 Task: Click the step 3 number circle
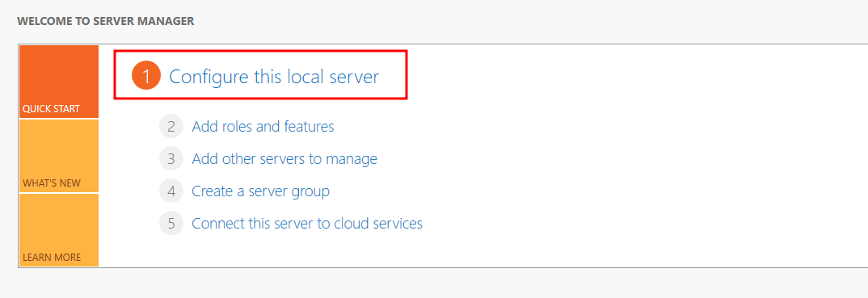pyautogui.click(x=171, y=159)
